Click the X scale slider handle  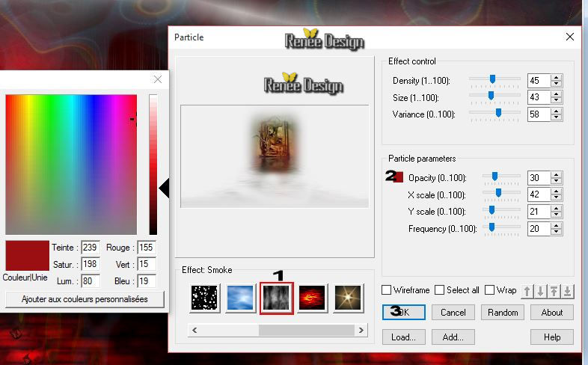[498, 193]
